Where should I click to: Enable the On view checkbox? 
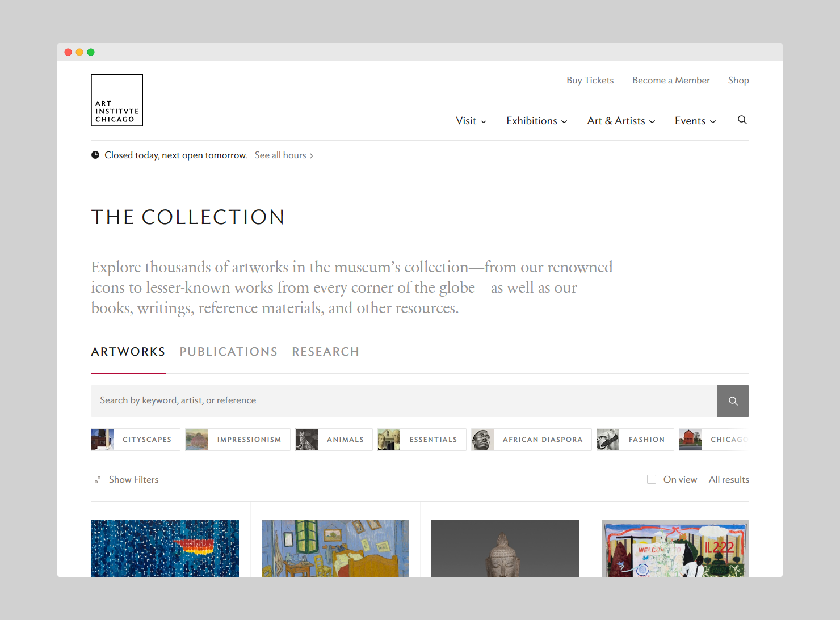coord(652,479)
